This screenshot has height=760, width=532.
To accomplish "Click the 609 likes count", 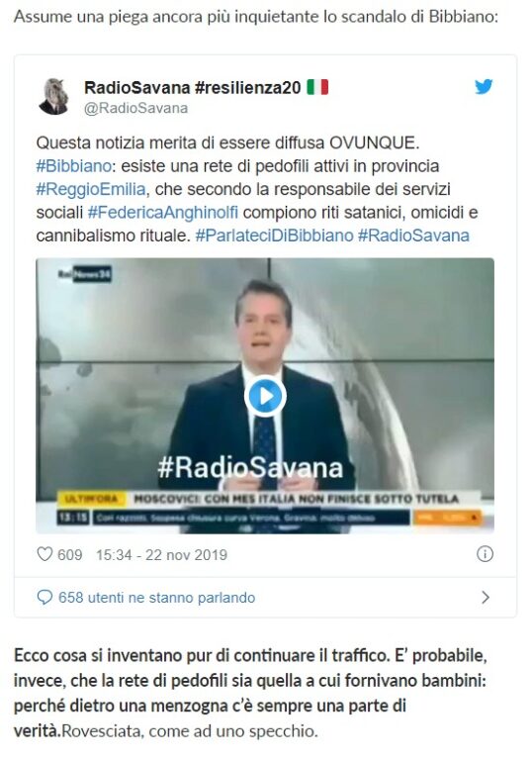I will [x=70, y=554].
